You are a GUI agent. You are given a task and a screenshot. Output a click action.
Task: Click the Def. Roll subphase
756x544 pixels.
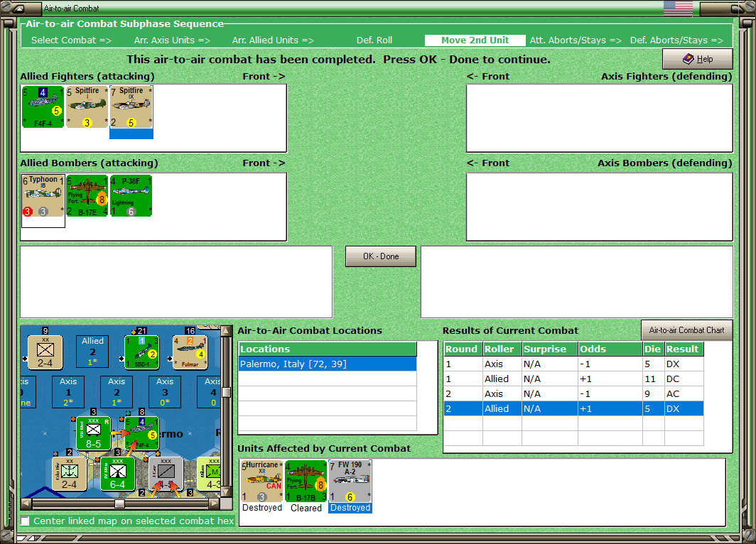pyautogui.click(x=374, y=40)
